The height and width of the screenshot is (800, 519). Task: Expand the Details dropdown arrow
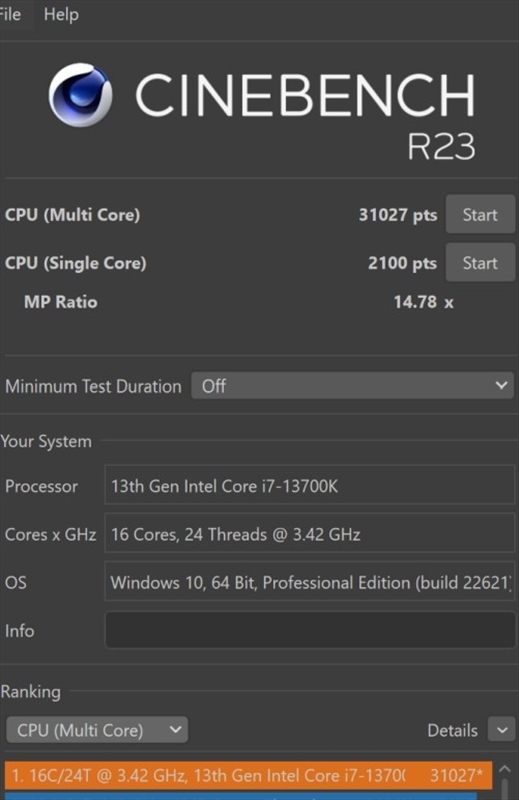[x=502, y=730]
